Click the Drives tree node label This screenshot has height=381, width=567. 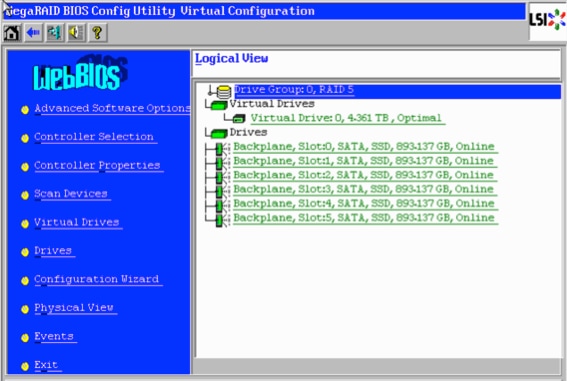[248, 133]
